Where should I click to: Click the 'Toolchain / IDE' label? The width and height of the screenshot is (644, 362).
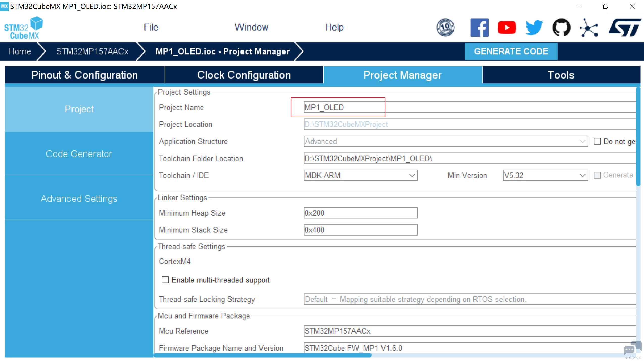[184, 175]
